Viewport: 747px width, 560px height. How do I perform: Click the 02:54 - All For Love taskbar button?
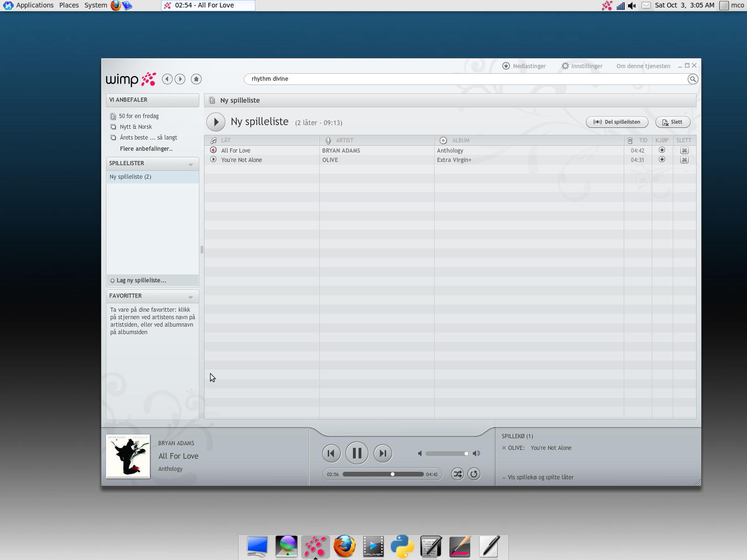(208, 6)
